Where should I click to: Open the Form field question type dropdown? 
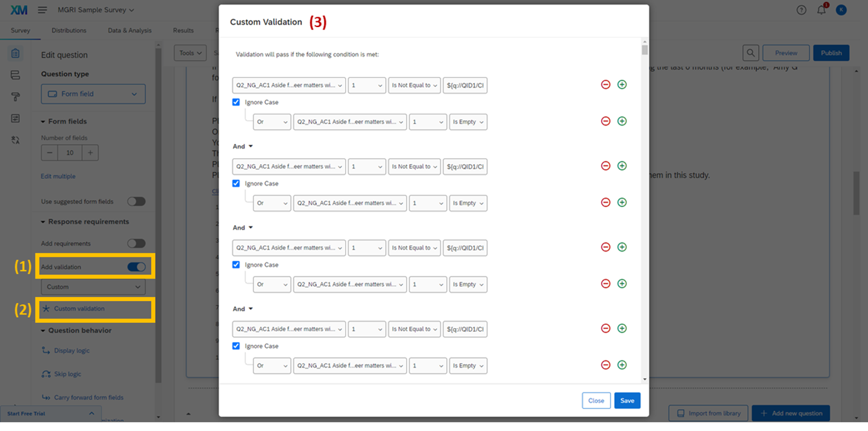tap(93, 93)
